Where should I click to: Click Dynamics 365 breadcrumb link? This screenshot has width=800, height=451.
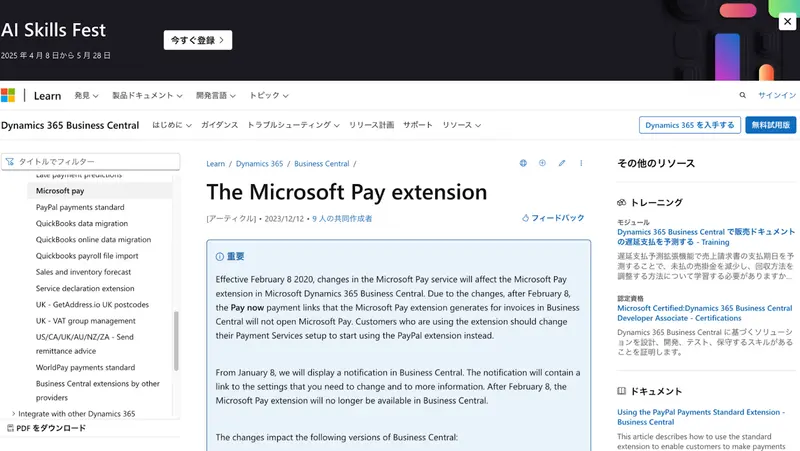(259, 164)
